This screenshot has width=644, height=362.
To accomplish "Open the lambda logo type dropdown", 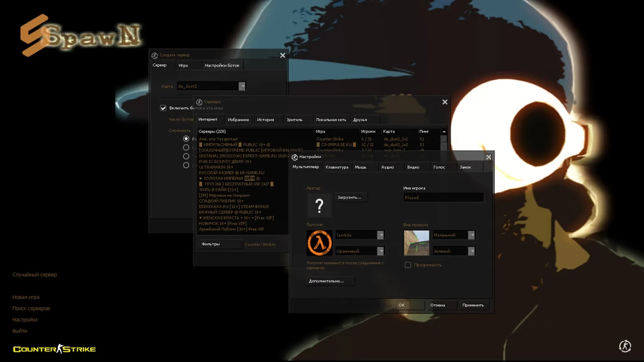I will tap(380, 235).
